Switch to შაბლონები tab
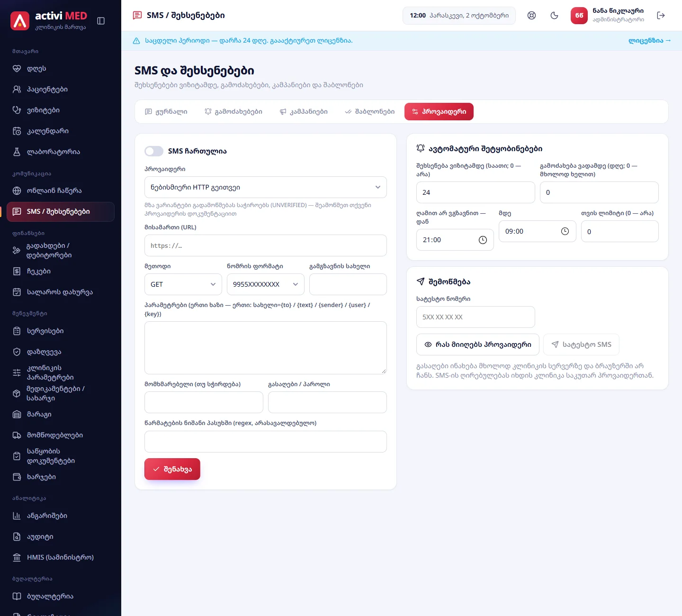The height and width of the screenshot is (616, 682). [370, 112]
